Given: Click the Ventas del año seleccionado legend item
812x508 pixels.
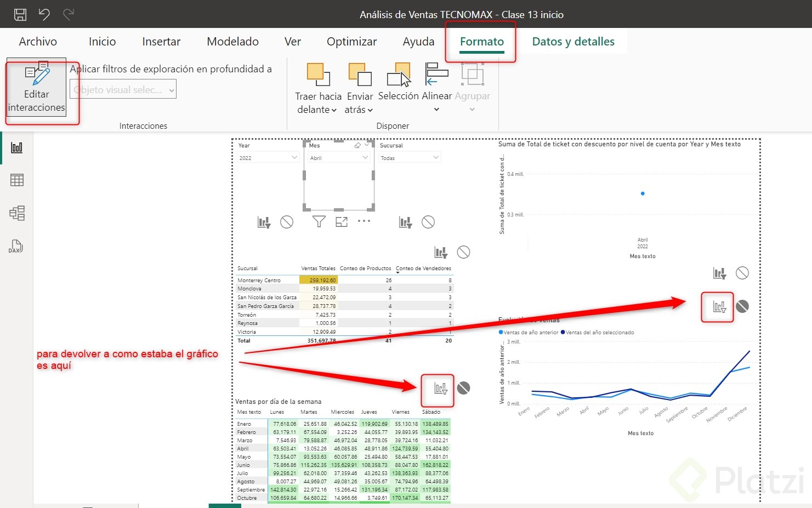Looking at the screenshot, I should coord(597,332).
